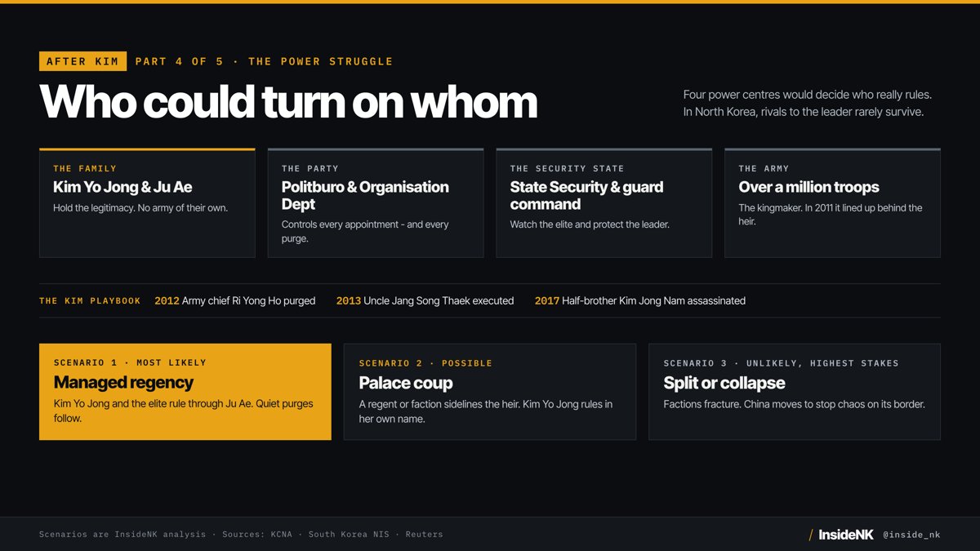Click the InsideNK wordmark in the footer
980x551 pixels.
846,535
